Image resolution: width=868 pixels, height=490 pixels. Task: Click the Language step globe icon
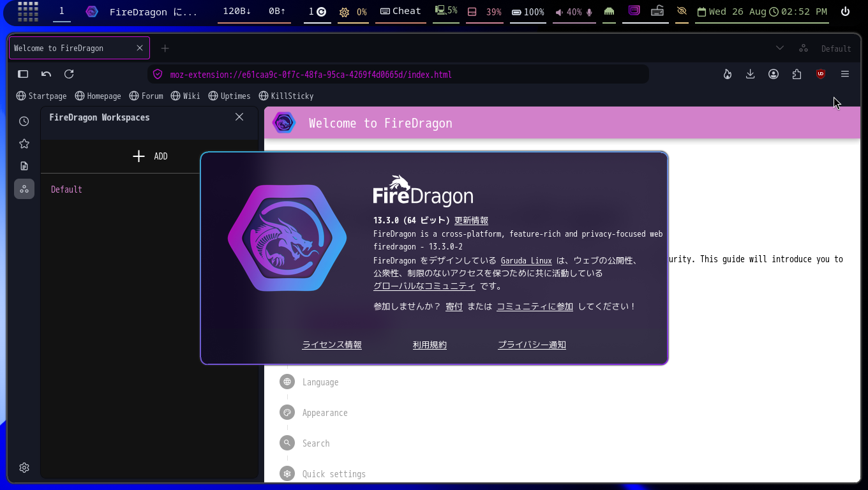(287, 382)
